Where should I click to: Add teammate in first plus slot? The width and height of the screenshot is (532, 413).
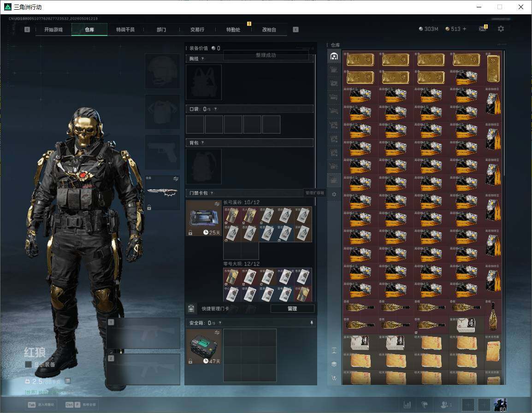tap(468, 405)
